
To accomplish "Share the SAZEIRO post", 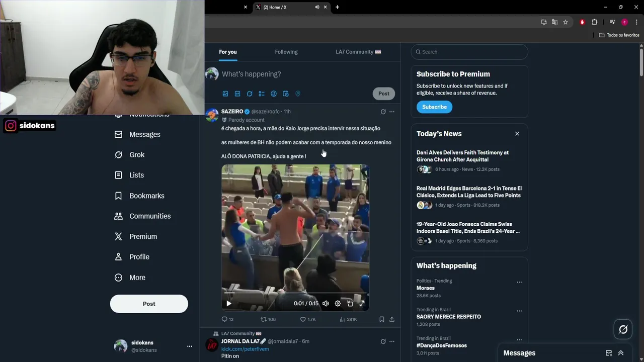I will (392, 319).
